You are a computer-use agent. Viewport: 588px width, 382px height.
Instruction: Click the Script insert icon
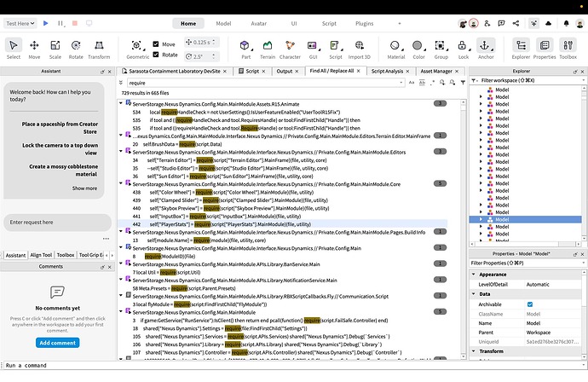[x=335, y=49]
